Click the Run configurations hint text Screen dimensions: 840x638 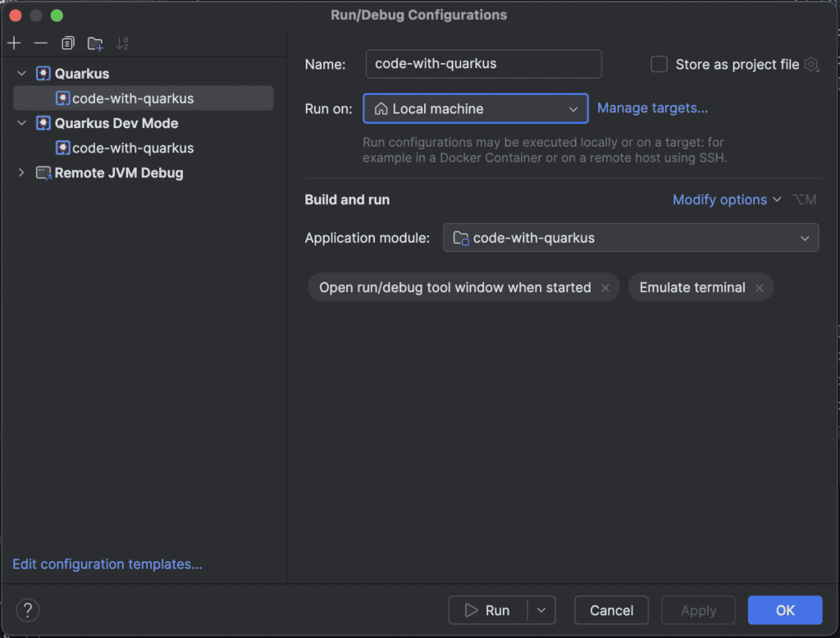click(545, 150)
